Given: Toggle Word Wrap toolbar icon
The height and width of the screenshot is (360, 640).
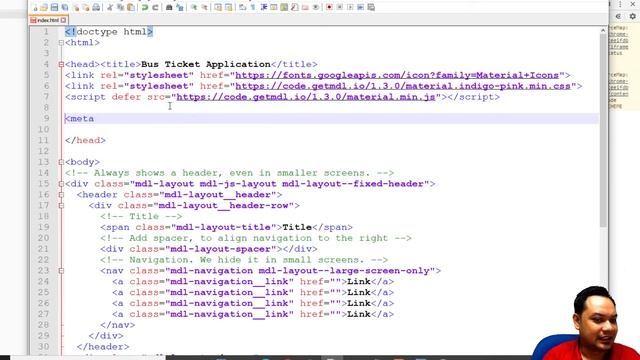Looking at the screenshot, I should (x=242, y=7).
